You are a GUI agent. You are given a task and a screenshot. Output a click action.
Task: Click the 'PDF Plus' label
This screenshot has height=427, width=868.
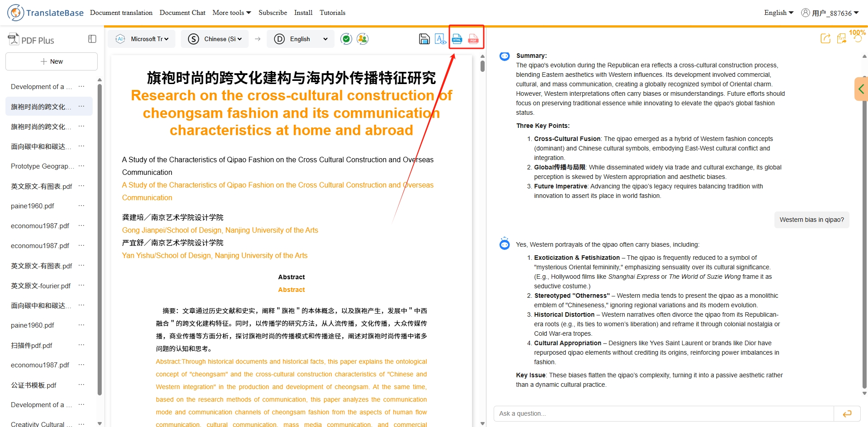[x=38, y=40]
